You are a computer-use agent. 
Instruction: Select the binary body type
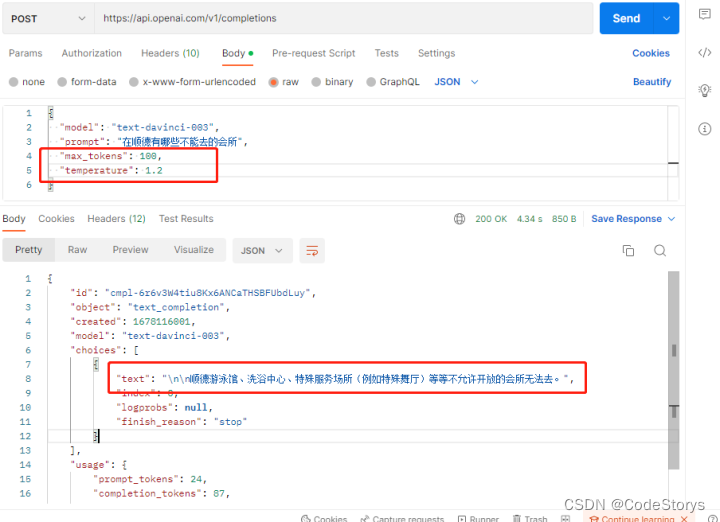(316, 82)
